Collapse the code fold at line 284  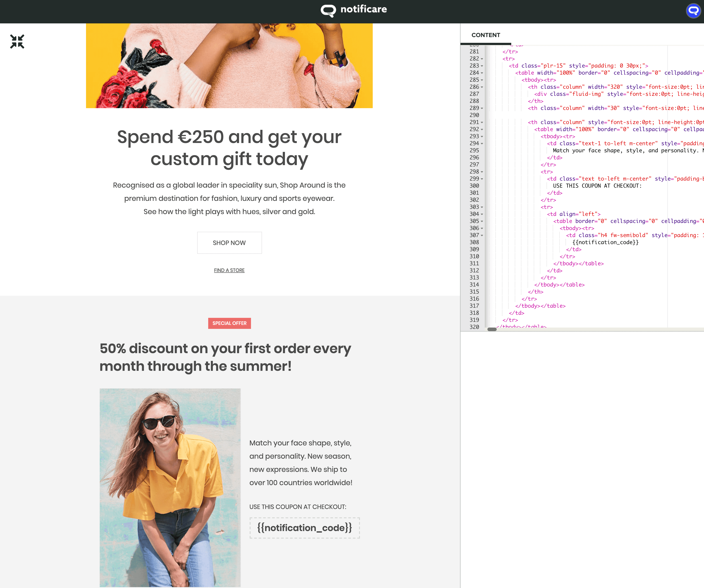point(482,73)
